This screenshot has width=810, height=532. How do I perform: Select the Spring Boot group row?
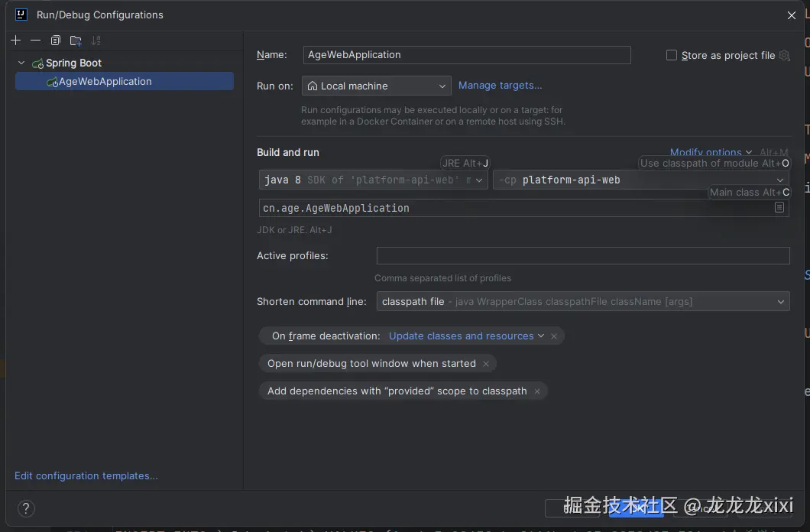point(124,63)
